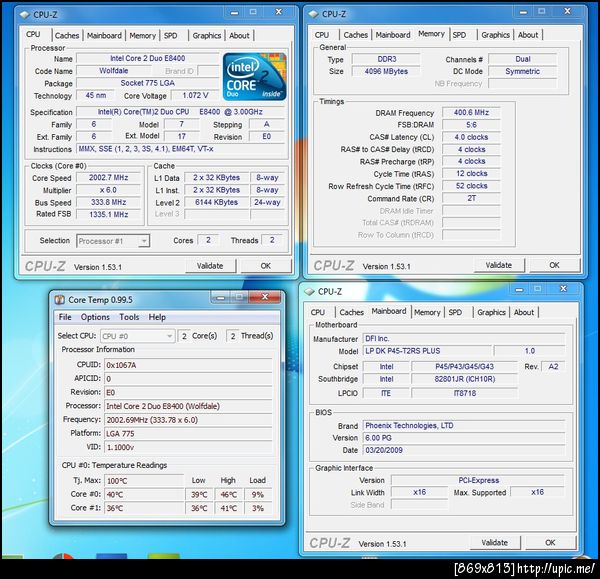600x579 pixels.
Task: Click the CPU-Z title icon in the CPU window
Action: (x=25, y=15)
